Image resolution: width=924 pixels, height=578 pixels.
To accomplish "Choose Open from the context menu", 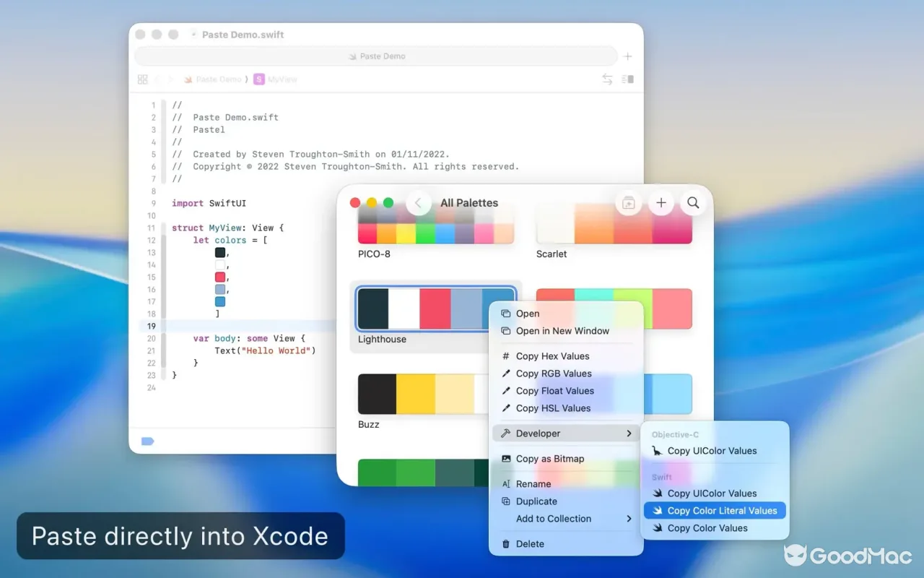I will (566, 314).
